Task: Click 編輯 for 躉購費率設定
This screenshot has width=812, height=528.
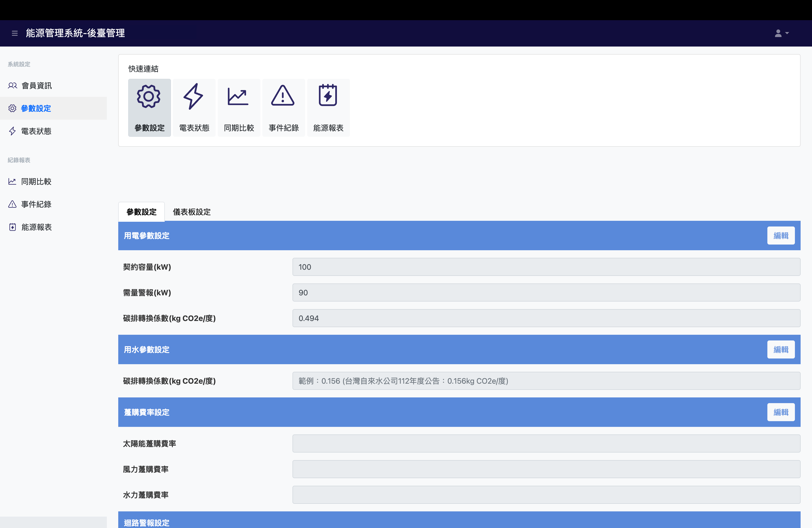Action: point(781,412)
